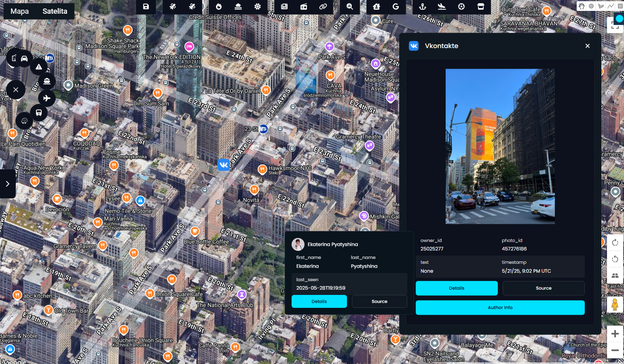The height and width of the screenshot is (364, 624).
Task: Select the ship ferry radial button
Action: 47,81
